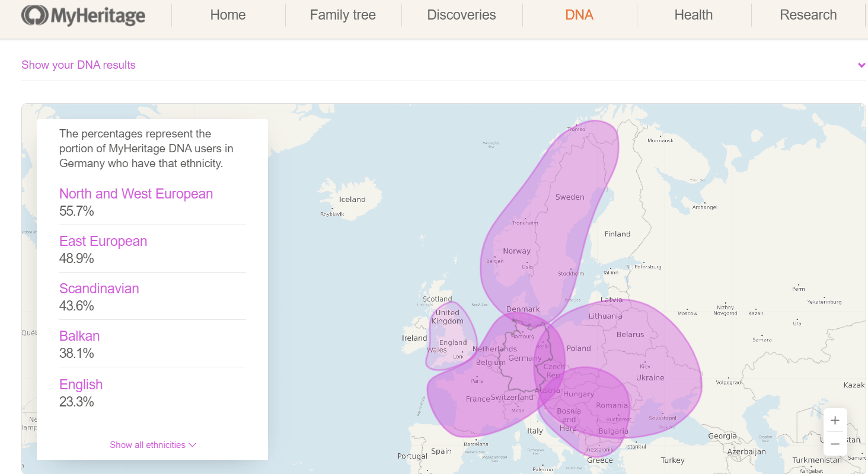Open the Balkan ethnicity link

pyautogui.click(x=79, y=336)
